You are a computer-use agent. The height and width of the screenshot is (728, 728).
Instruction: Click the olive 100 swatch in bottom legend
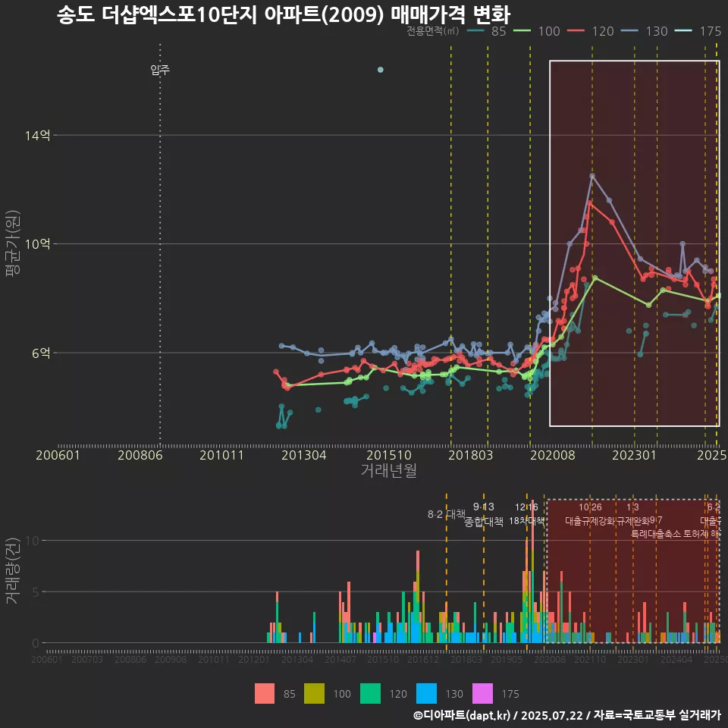tap(314, 694)
